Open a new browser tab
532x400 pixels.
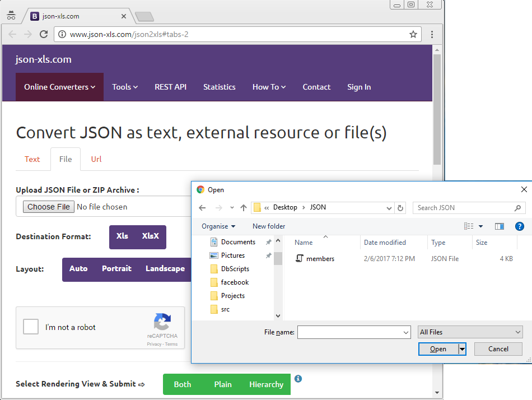(x=144, y=16)
